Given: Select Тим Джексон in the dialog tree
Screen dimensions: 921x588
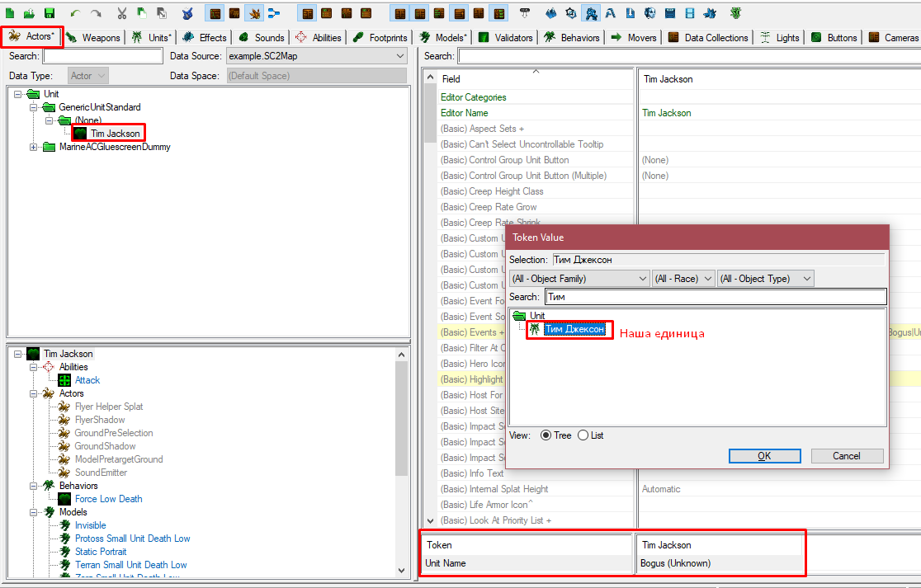Looking at the screenshot, I should (x=574, y=329).
